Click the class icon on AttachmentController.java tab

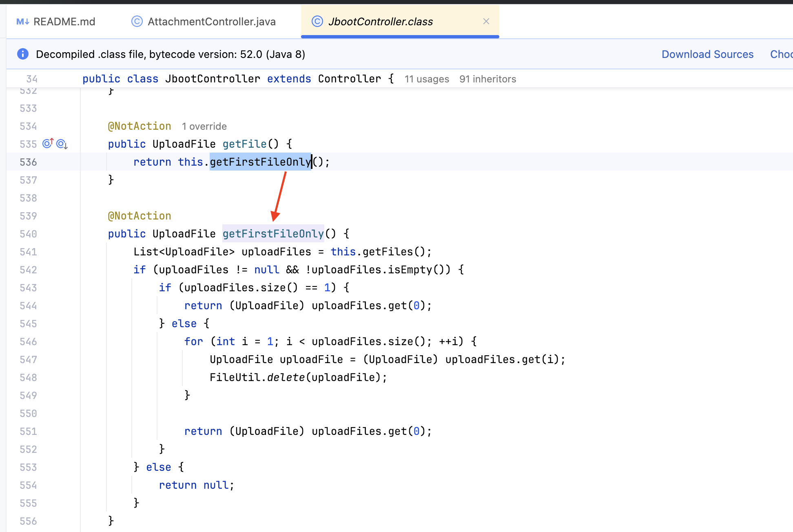(x=137, y=21)
